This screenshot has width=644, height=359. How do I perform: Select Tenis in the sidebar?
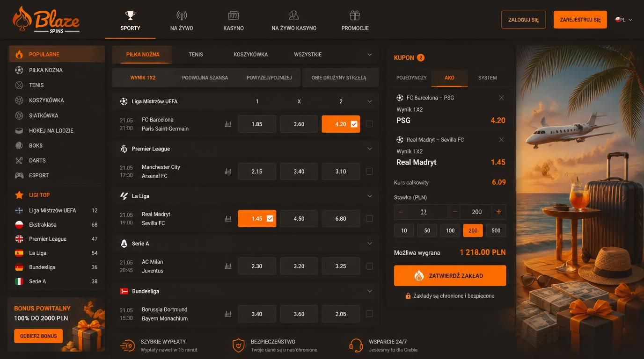(x=56, y=85)
